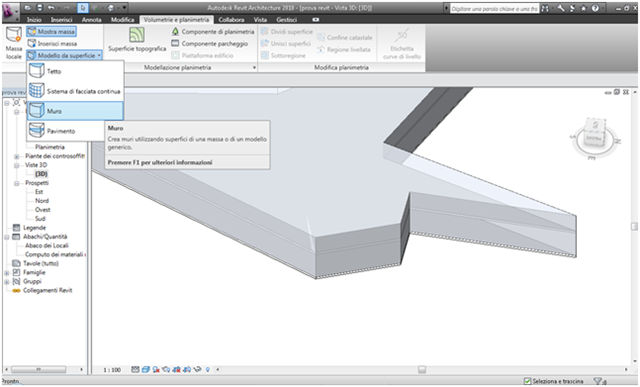Switch to the Inserisci ribbon tab
The image size is (640, 387).
[x=62, y=20]
